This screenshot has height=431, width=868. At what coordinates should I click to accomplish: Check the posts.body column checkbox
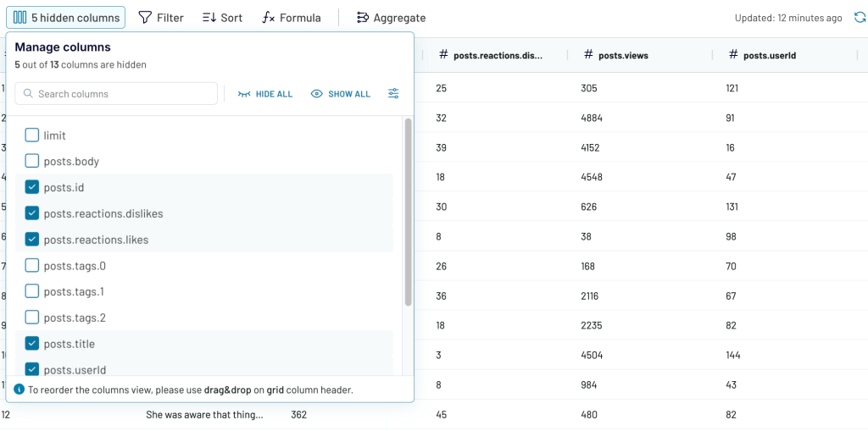(x=32, y=161)
